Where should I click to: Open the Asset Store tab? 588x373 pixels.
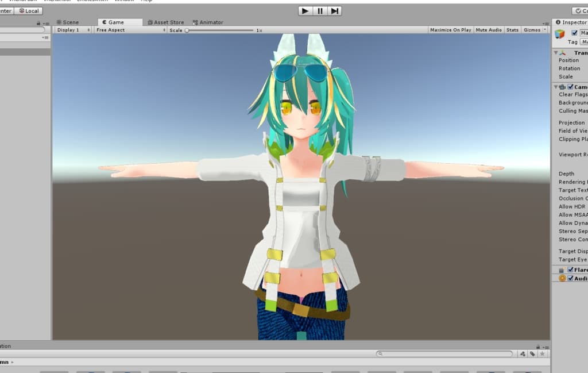click(166, 22)
